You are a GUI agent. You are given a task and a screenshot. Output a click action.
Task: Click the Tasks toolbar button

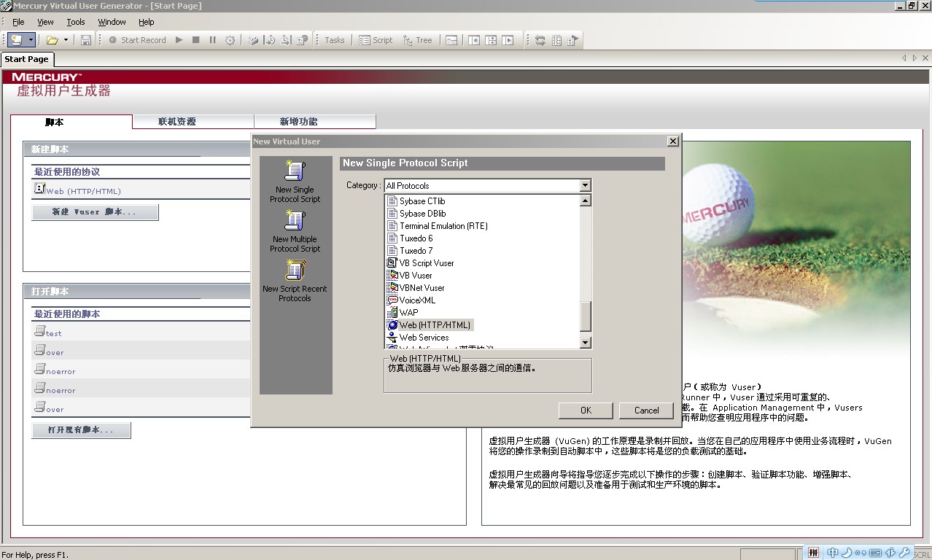pyautogui.click(x=335, y=40)
